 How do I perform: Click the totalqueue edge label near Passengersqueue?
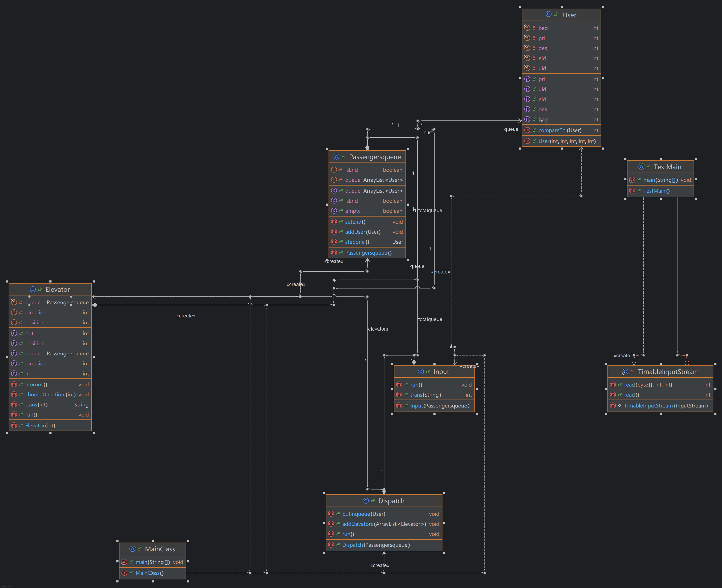coord(430,210)
